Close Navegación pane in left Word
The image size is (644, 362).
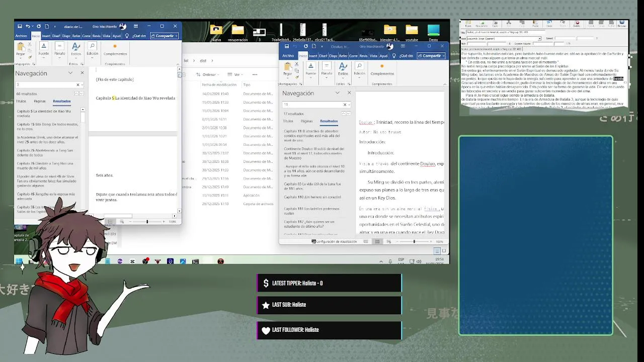(x=82, y=73)
